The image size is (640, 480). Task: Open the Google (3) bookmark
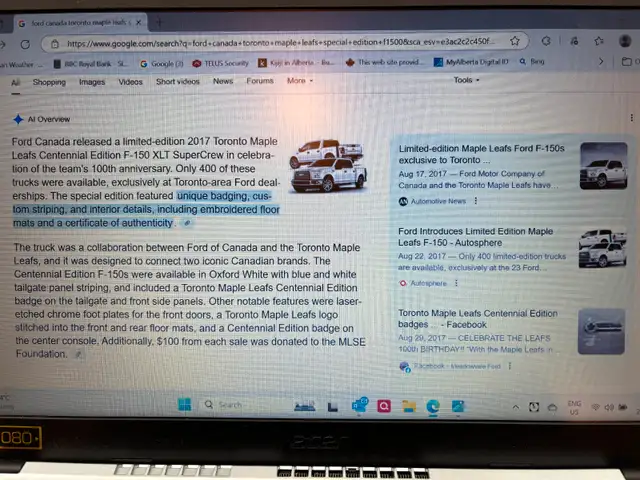click(161, 64)
